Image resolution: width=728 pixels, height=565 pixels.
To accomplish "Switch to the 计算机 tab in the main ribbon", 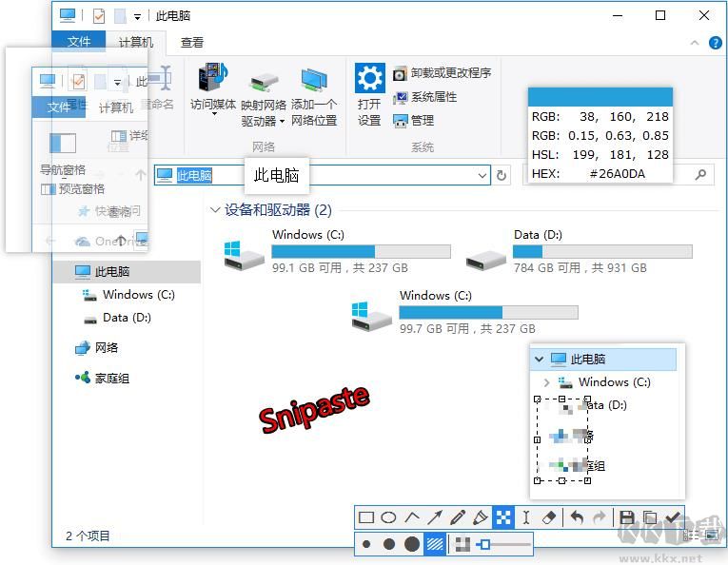I will [x=136, y=42].
